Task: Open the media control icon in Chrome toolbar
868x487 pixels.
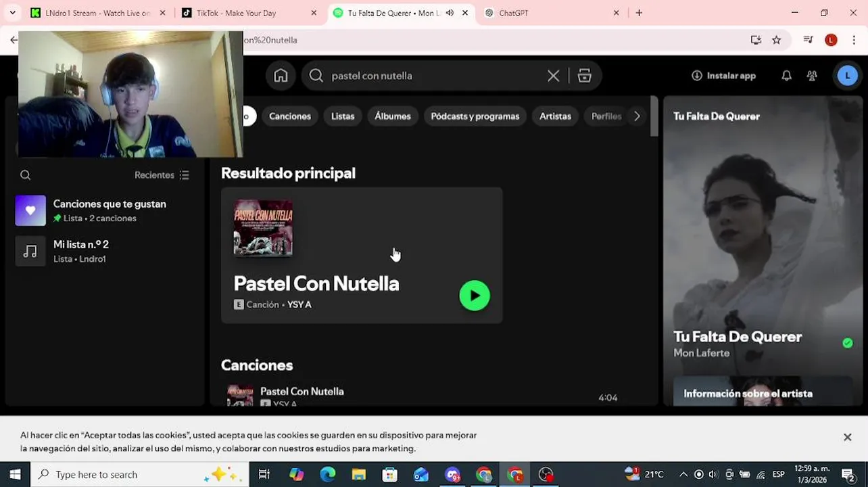Action: (x=808, y=40)
